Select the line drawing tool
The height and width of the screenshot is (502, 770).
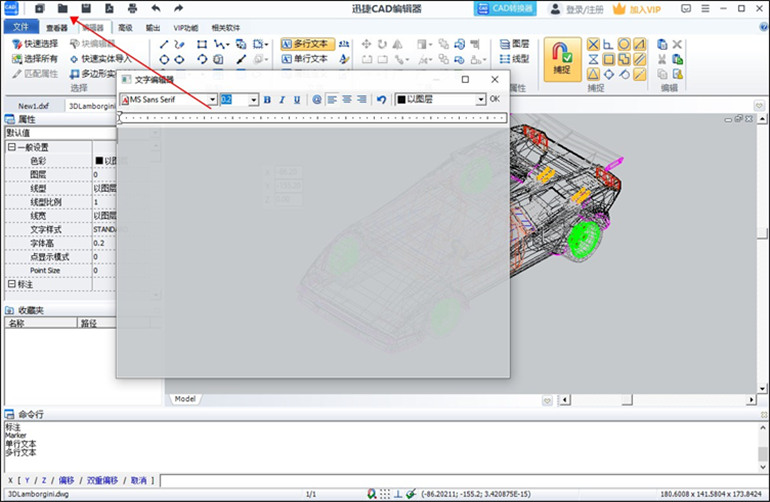pyautogui.click(x=164, y=45)
